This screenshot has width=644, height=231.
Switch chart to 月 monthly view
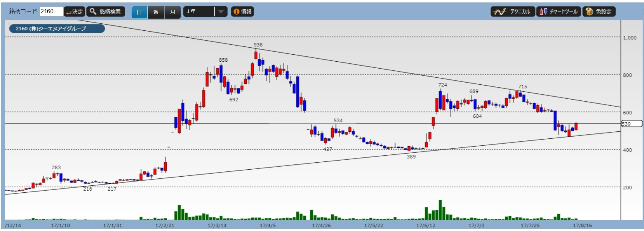click(x=172, y=12)
